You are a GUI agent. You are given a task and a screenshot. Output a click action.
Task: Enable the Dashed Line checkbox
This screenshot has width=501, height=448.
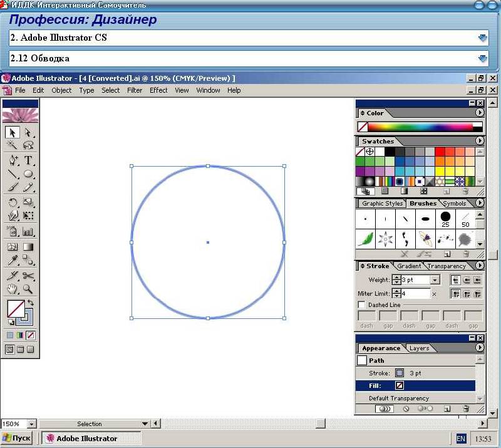361,305
